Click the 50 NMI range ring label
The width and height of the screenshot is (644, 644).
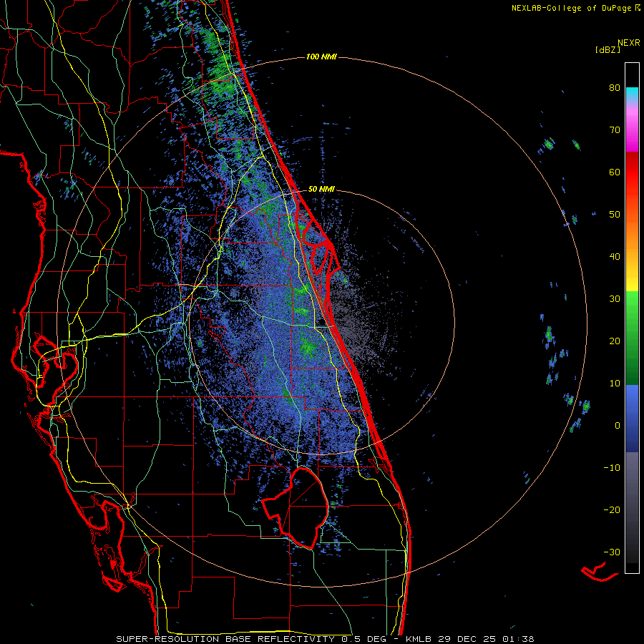click(321, 189)
